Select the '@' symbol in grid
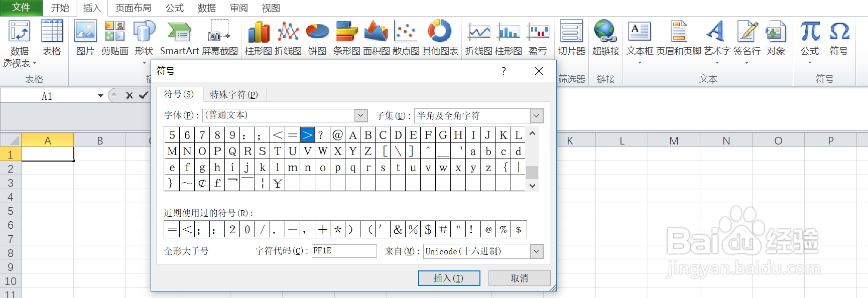Viewport: 868px width, 298px height. point(337,134)
